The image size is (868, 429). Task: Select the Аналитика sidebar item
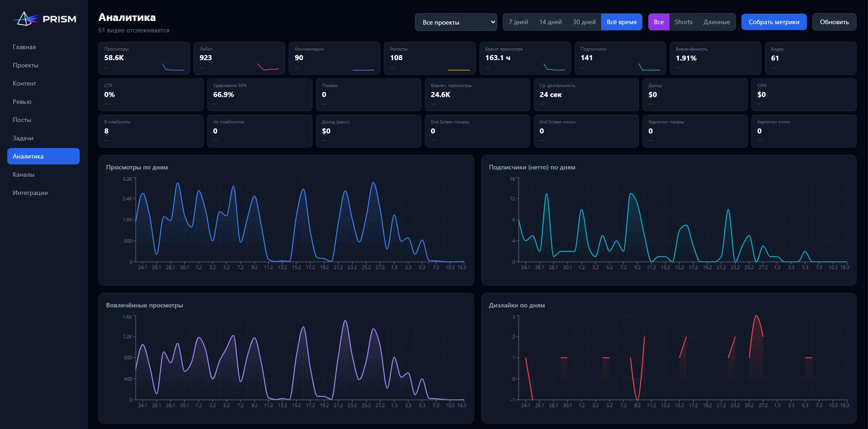point(43,156)
